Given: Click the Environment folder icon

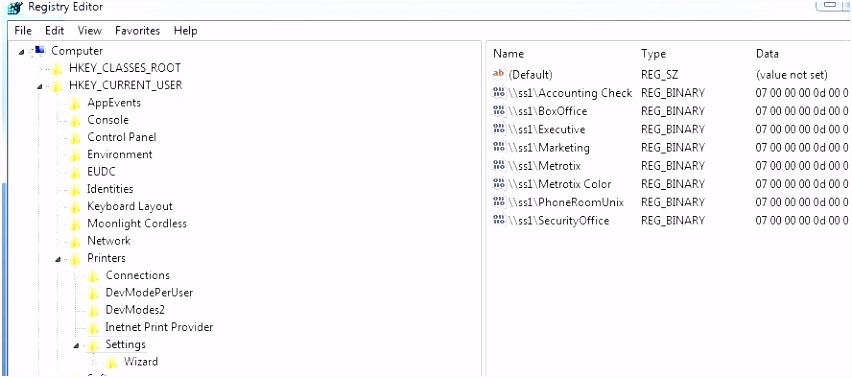Looking at the screenshot, I should (x=76, y=155).
